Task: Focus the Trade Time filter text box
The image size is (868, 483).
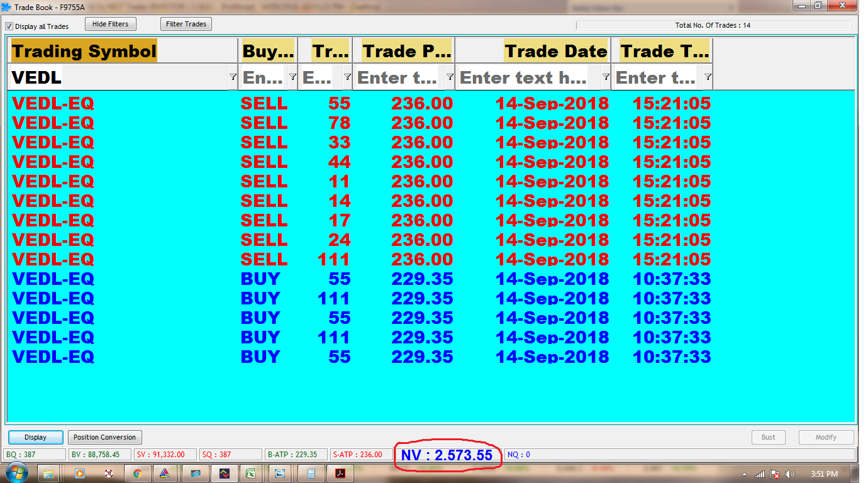Action: point(657,77)
